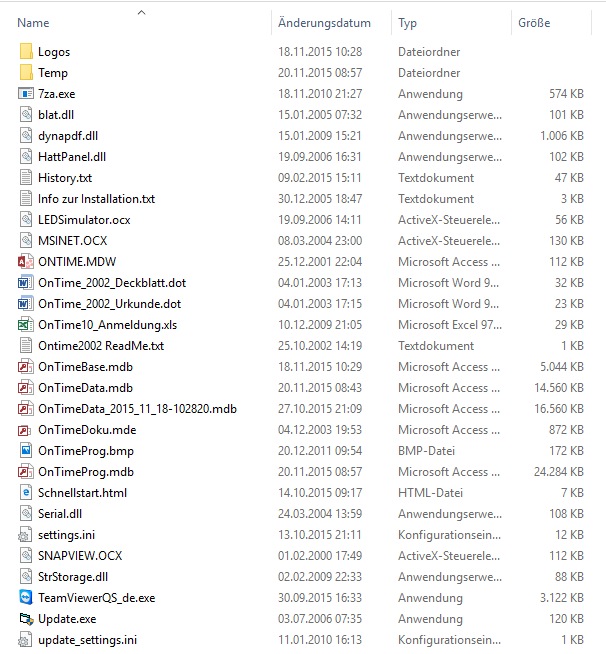Image resolution: width=606 pixels, height=654 pixels.
Task: Click the date 25.12.2001 22:04
Action: click(x=319, y=262)
